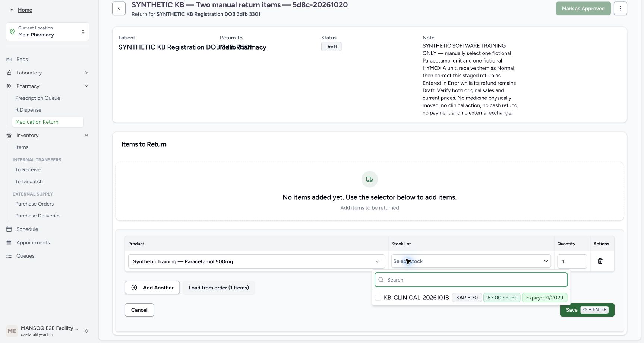Open Prescription Queue in the sidebar
Image resolution: width=644 pixels, height=343 pixels.
pos(38,98)
